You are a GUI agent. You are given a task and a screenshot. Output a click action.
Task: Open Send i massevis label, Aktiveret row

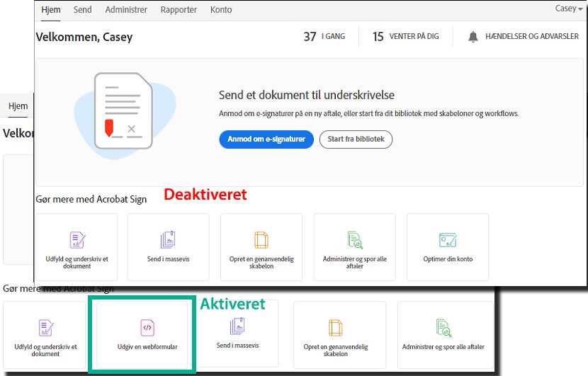(237, 346)
